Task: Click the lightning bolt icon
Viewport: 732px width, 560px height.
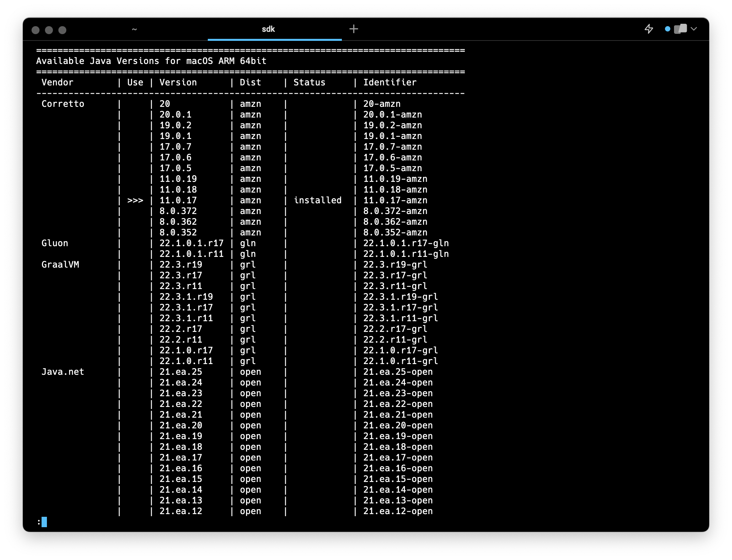Action: (x=649, y=29)
